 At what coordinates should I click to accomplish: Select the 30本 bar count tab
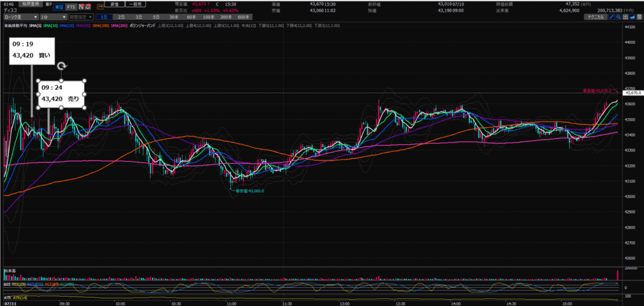click(174, 17)
